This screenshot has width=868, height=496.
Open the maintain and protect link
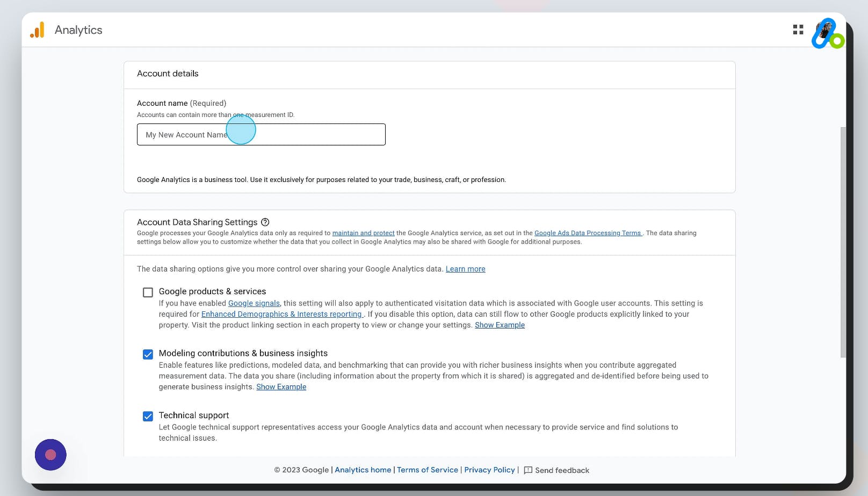(x=363, y=233)
